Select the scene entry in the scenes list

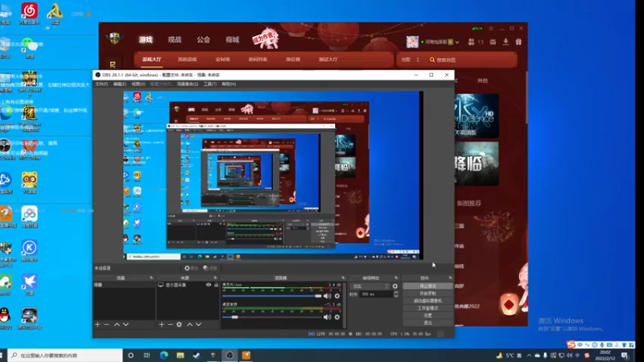124,285
